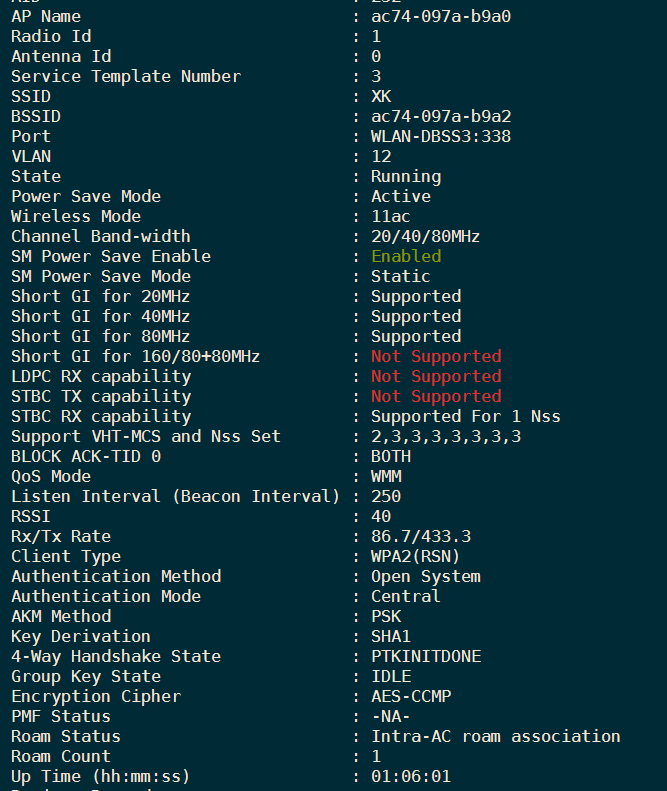Viewport: 667px width, 791px height.
Task: Click red Not Supported beside LDPC RX
Action: pos(436,376)
